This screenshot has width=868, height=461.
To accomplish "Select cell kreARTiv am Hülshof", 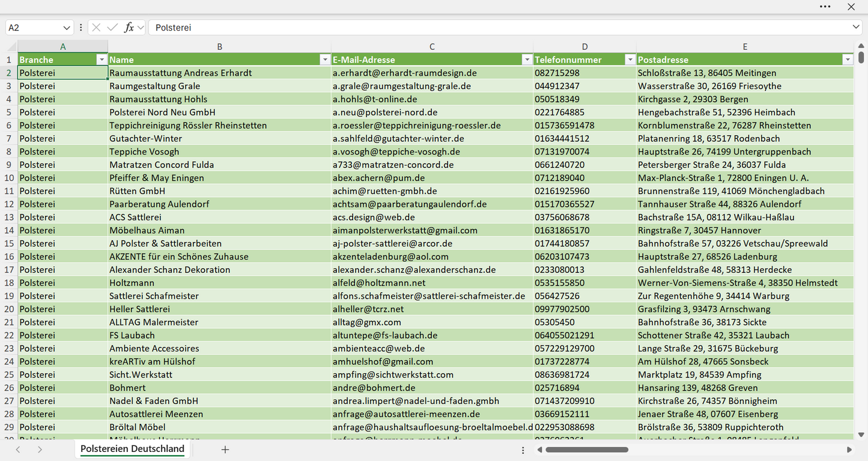I will point(220,361).
